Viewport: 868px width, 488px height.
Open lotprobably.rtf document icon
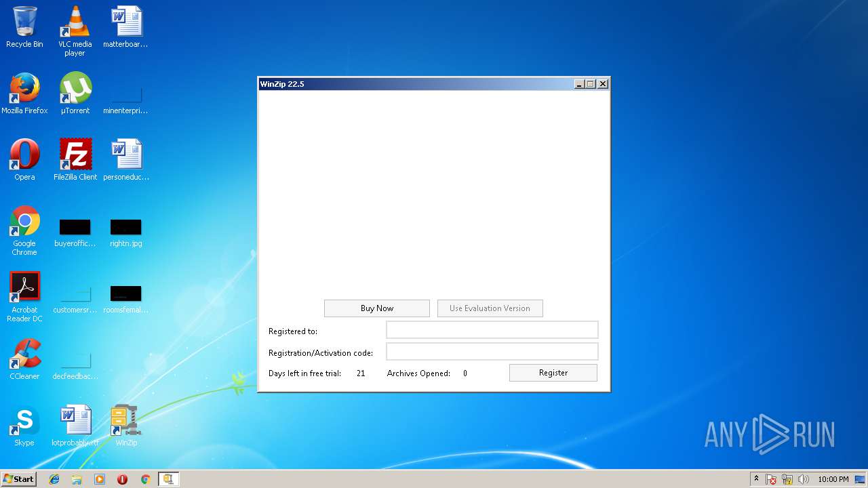[x=75, y=426]
